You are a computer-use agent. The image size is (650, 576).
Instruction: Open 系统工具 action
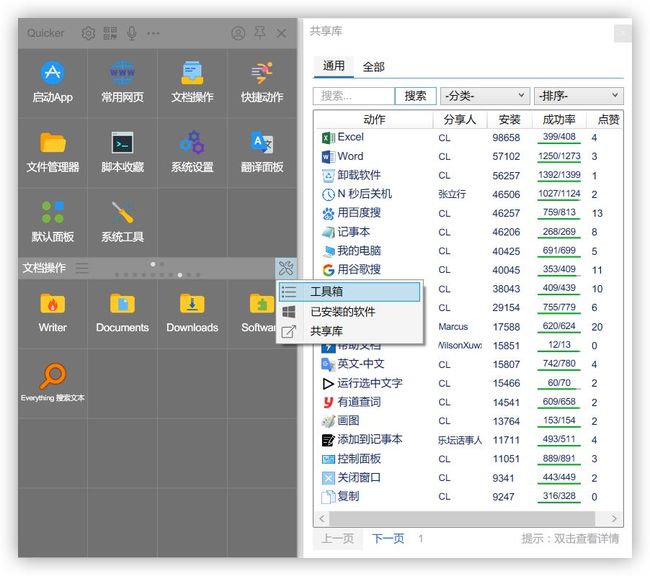122,222
